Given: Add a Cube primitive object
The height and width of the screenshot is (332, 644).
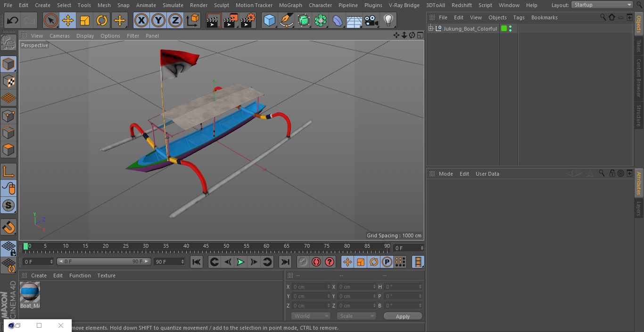Looking at the screenshot, I should pyautogui.click(x=269, y=20).
